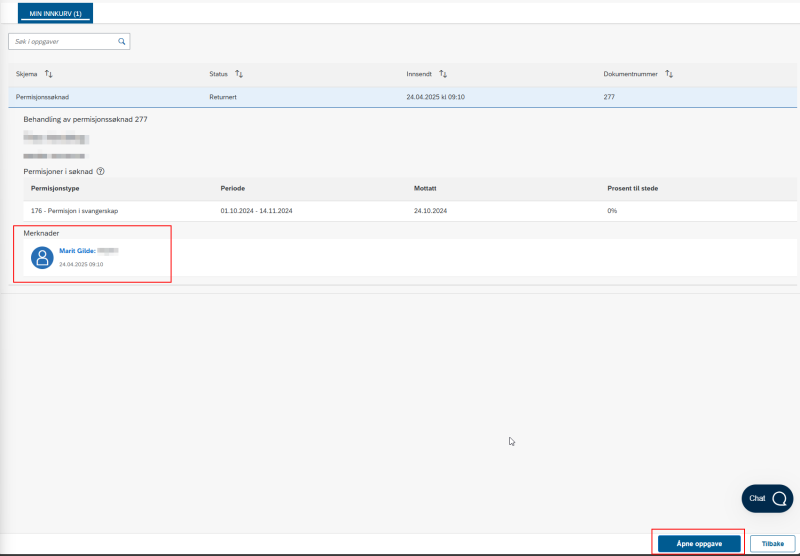Image resolution: width=800 pixels, height=556 pixels.
Task: Sort by Innsendt column arrows
Action: [x=443, y=74]
